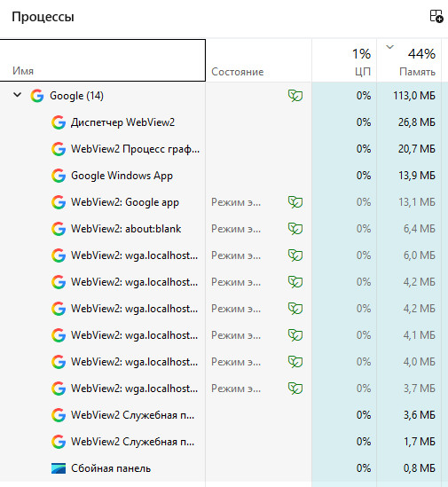
Task: Select the WebView2 Процесс граф... row
Action: coord(224,149)
